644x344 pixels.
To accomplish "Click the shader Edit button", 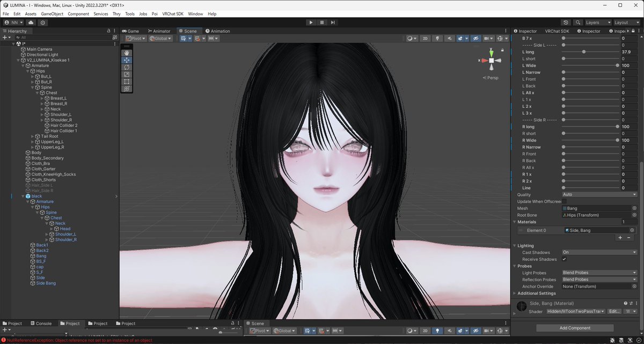I will pos(614,311).
